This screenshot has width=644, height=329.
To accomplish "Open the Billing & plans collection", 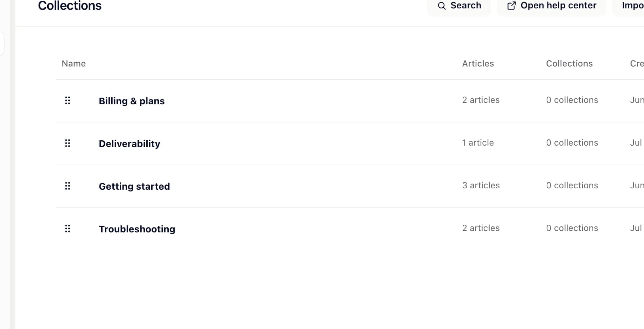I will (x=132, y=101).
